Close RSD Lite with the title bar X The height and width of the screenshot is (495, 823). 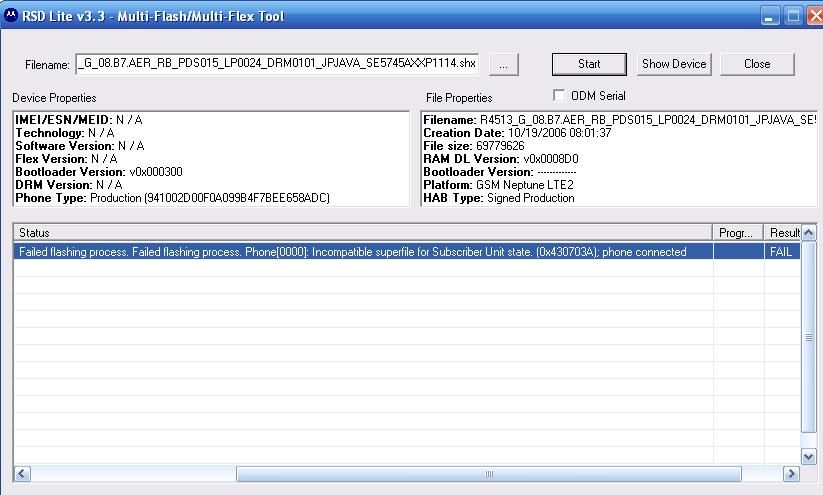[815, 16]
